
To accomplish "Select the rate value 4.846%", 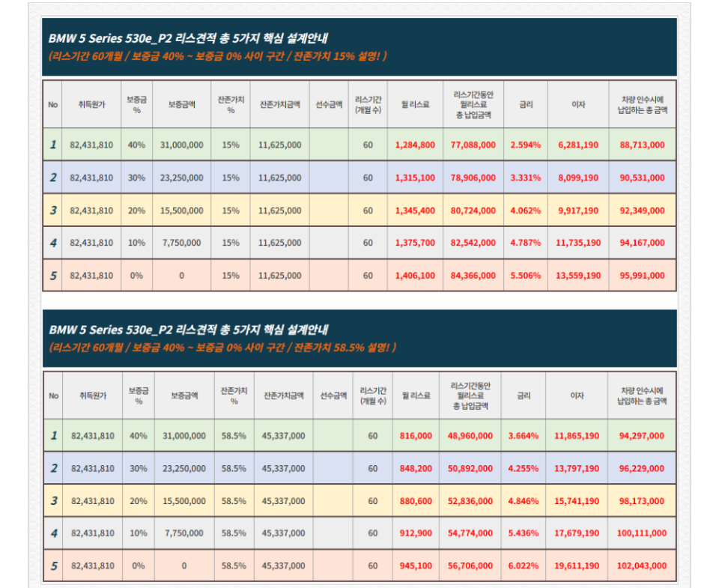I will (x=524, y=501).
